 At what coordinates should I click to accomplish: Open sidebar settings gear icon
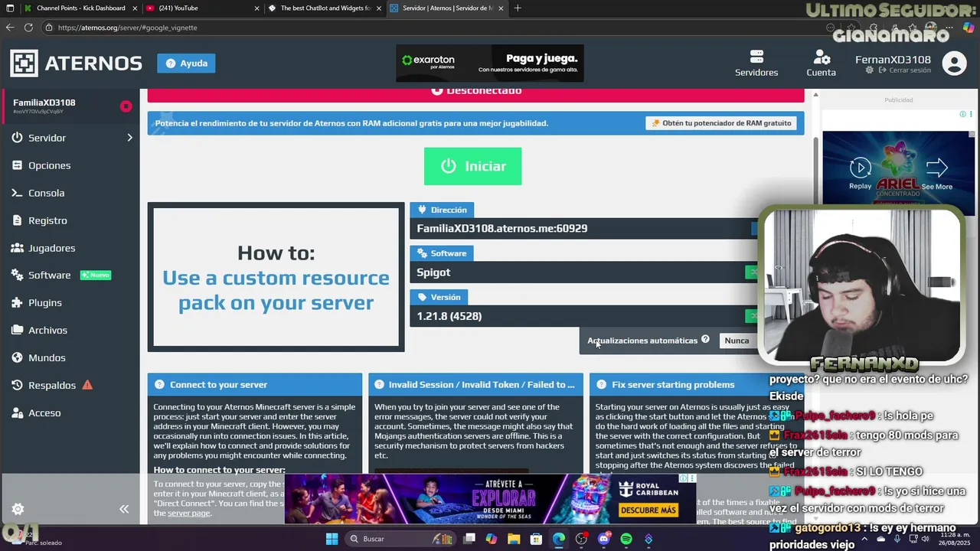point(18,509)
